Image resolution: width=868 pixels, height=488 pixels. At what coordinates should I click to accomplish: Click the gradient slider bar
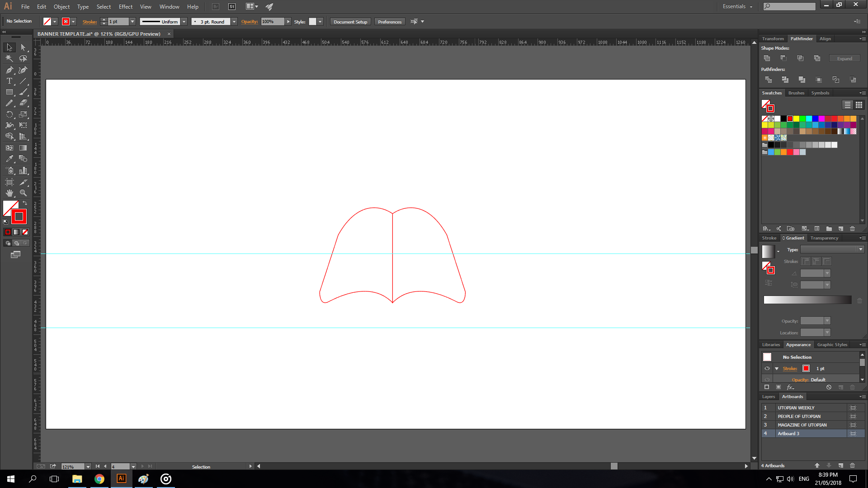tap(807, 300)
